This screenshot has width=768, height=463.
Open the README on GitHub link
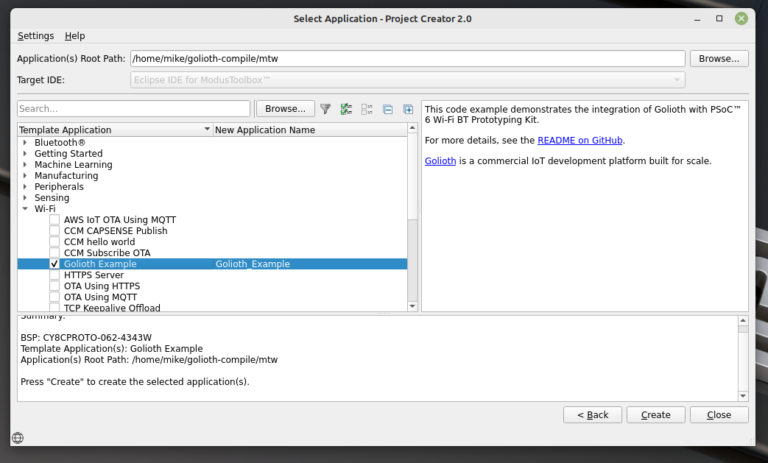[x=580, y=141]
